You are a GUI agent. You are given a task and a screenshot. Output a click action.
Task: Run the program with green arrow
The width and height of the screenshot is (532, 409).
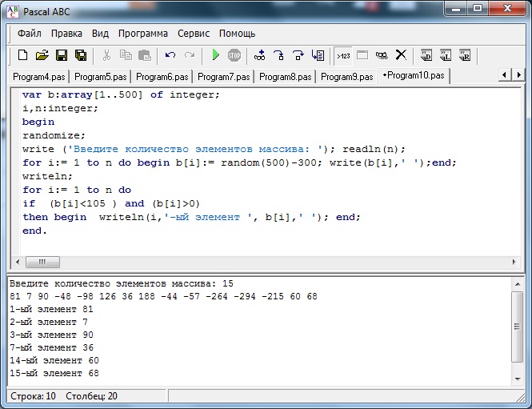pos(215,55)
